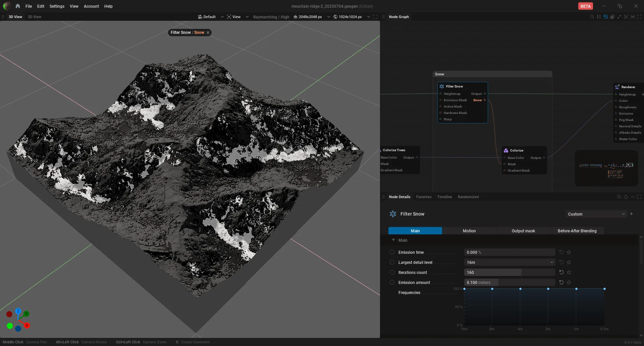Reset the Iterations count value
The width and height of the screenshot is (644, 346).
click(561, 272)
